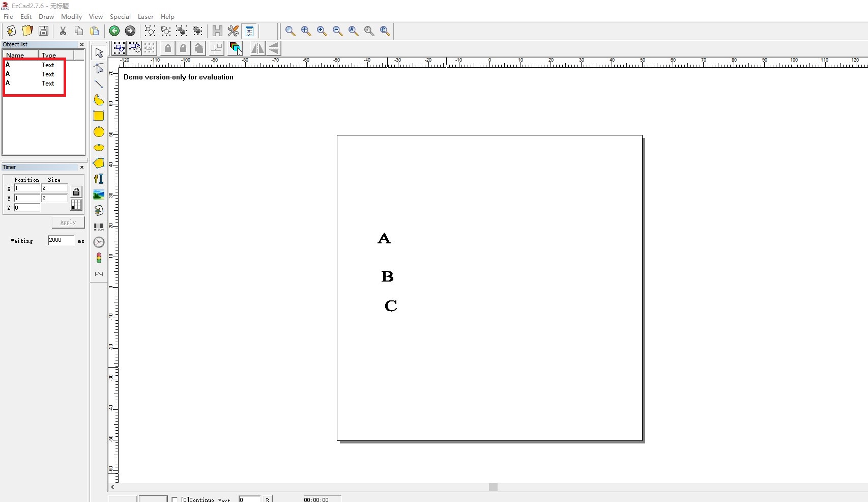The height and width of the screenshot is (502, 868).
Task: Open the Edit menu
Action: [x=26, y=16]
